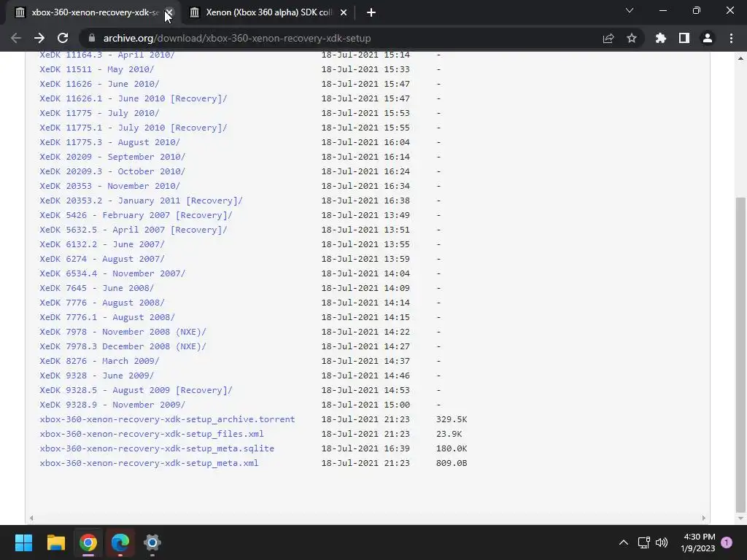
Task: Open XeDK 11775 - July 2010 folder
Action: [99, 113]
